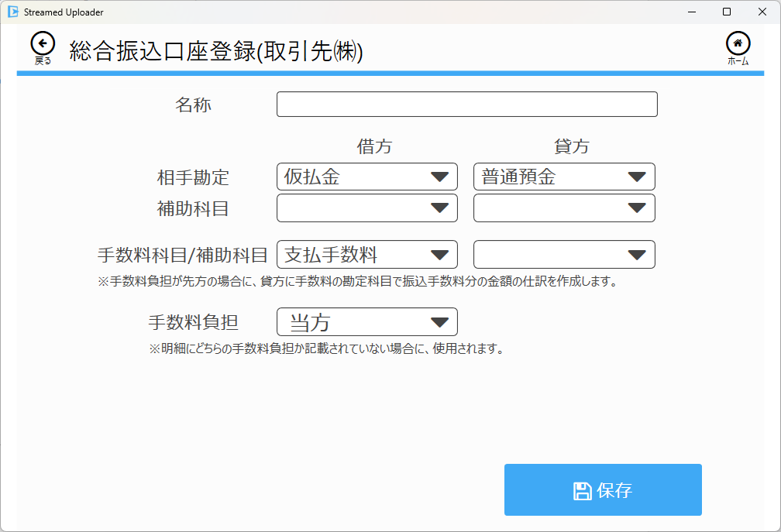781x532 pixels.
Task: Click the 名称 field label
Action: tap(193, 105)
